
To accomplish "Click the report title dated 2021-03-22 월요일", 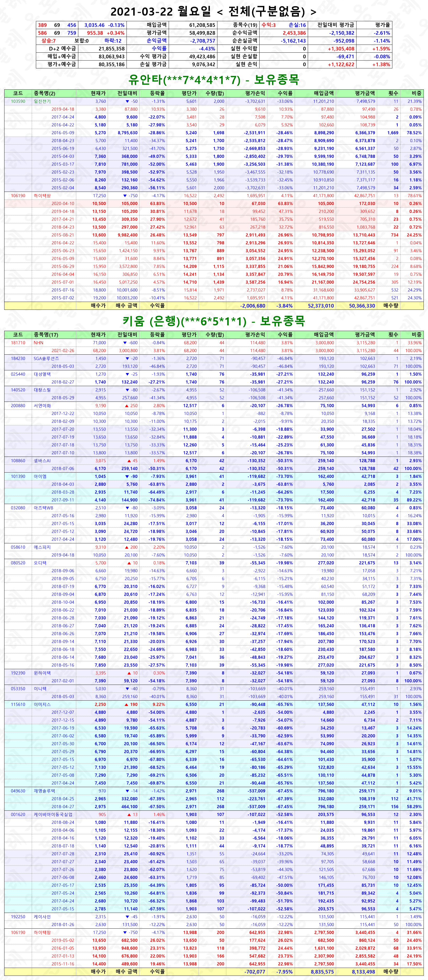I will (x=214, y=12).
